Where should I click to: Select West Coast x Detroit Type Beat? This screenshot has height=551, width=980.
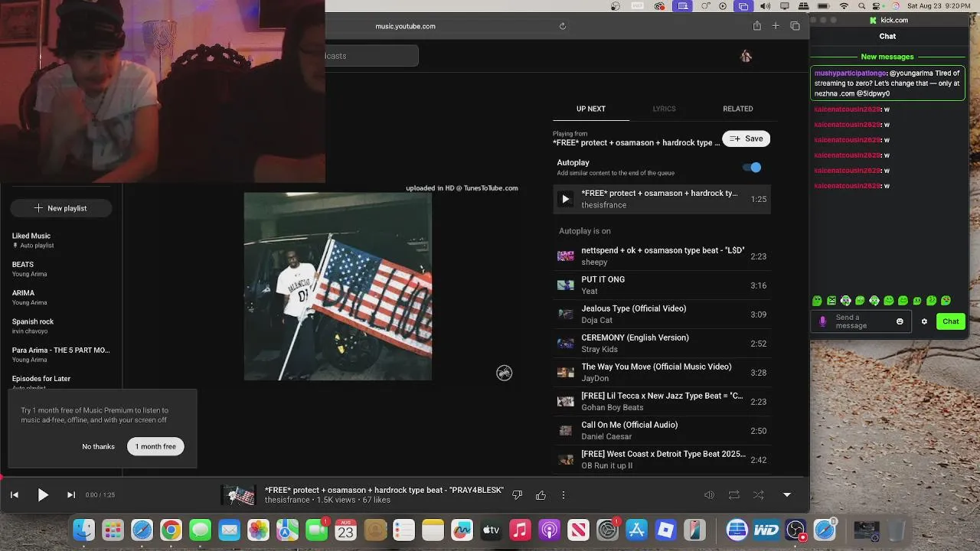pos(662,460)
